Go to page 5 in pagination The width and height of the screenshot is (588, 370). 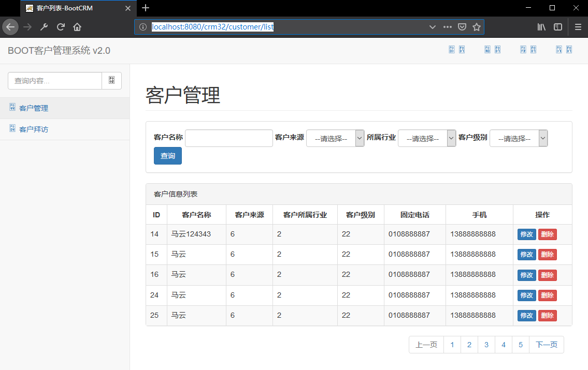[x=521, y=345]
